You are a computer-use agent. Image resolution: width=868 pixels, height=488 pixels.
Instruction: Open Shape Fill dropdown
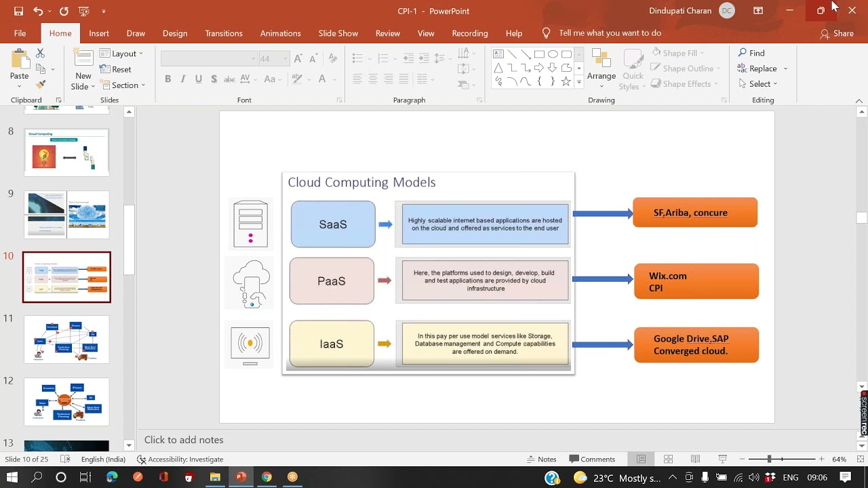(x=677, y=53)
